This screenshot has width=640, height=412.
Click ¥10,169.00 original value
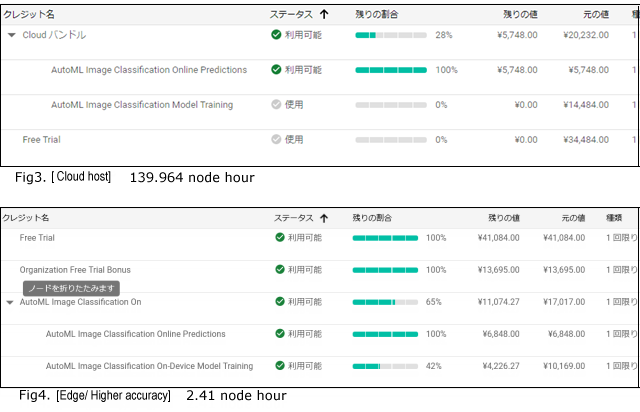tap(564, 366)
